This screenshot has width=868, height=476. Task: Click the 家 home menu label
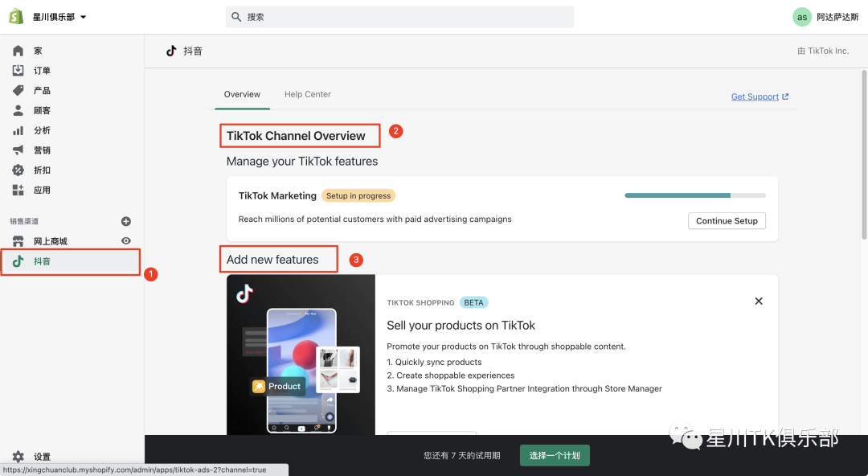click(x=38, y=51)
